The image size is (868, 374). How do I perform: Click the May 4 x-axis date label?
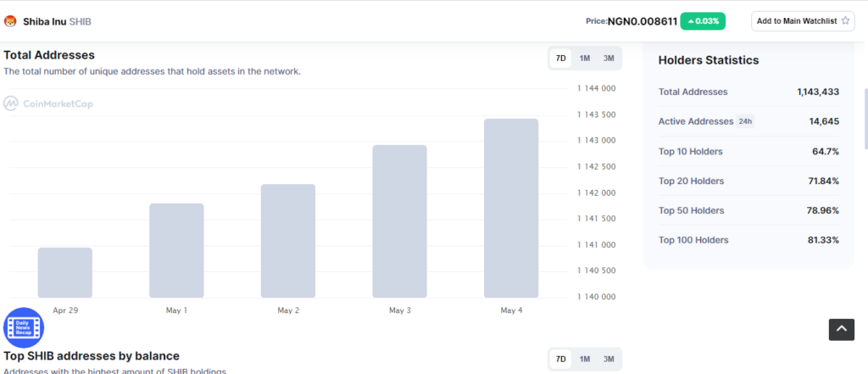pyautogui.click(x=511, y=310)
